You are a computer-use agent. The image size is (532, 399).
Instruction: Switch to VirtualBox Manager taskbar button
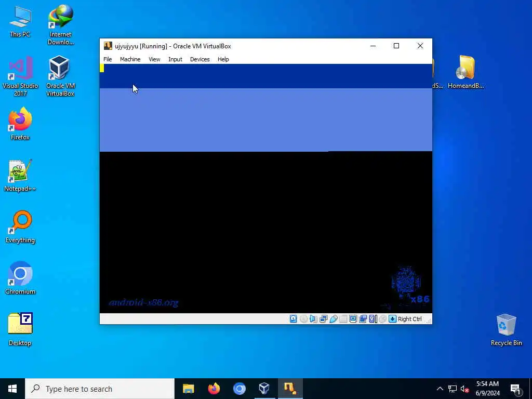pos(264,389)
